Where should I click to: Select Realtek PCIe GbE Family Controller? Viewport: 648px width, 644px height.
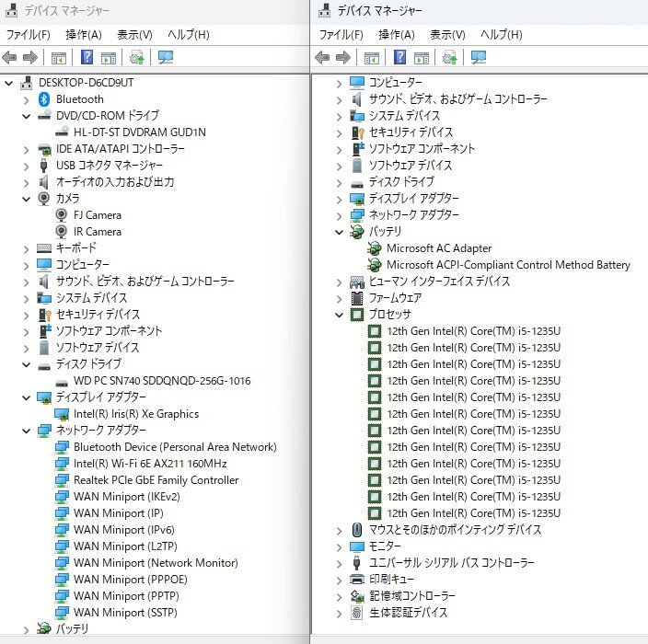click(156, 480)
